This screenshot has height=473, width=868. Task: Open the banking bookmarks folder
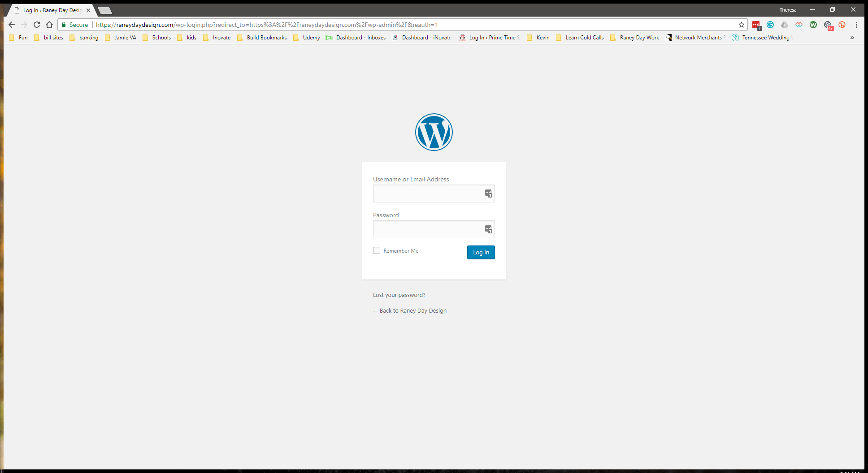point(84,38)
